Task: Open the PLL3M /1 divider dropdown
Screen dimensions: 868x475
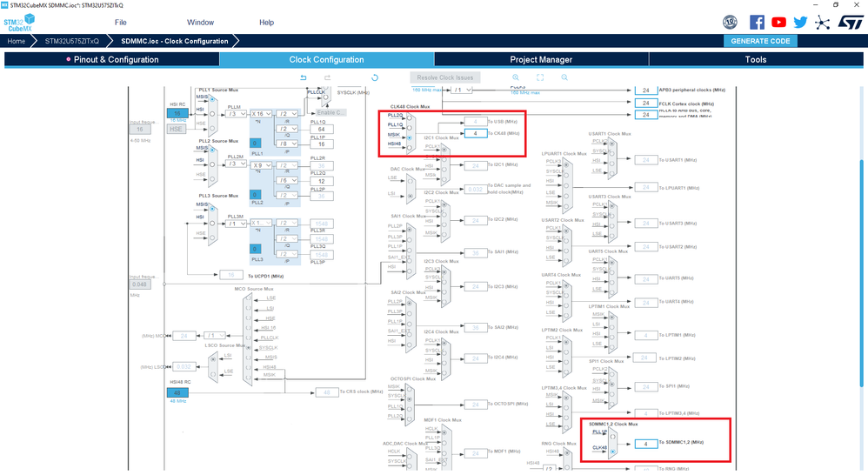Action: coord(236,224)
